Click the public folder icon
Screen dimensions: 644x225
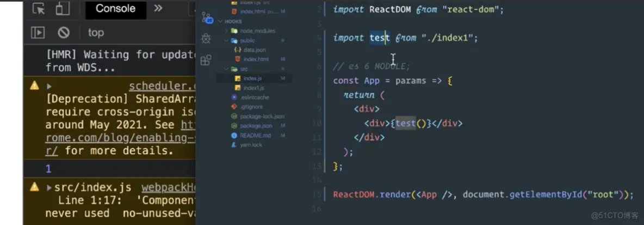234,41
